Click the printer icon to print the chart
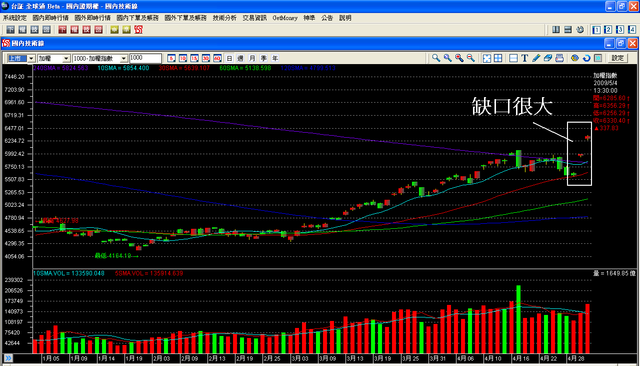Screen dimensions: 640x366 560,58
